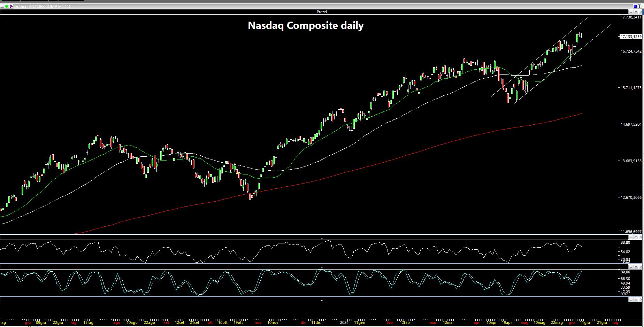
Task: Click the 13lug date label on time axis
Action: (88, 322)
